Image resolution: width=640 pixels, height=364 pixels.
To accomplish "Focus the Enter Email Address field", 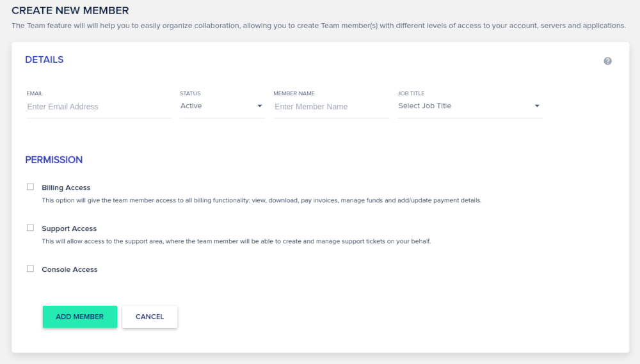I will pyautogui.click(x=99, y=107).
